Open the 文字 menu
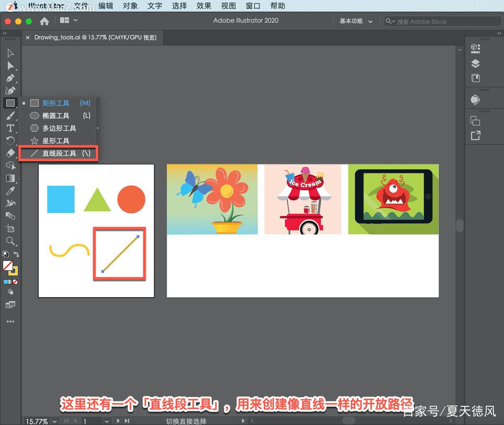 [x=155, y=6]
